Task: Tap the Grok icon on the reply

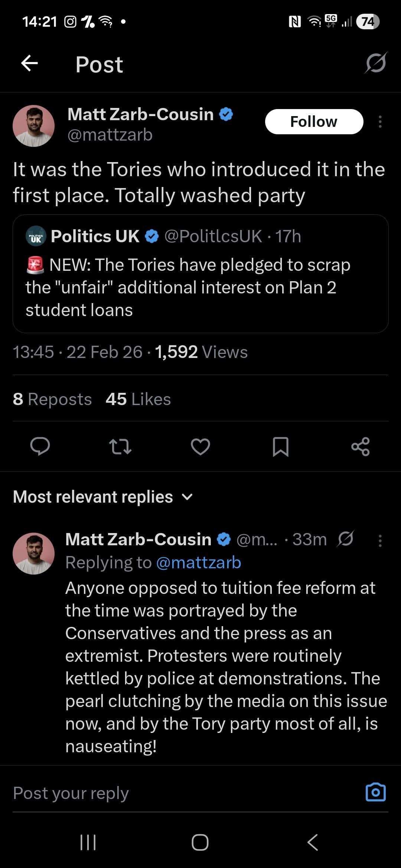Action: click(345, 539)
